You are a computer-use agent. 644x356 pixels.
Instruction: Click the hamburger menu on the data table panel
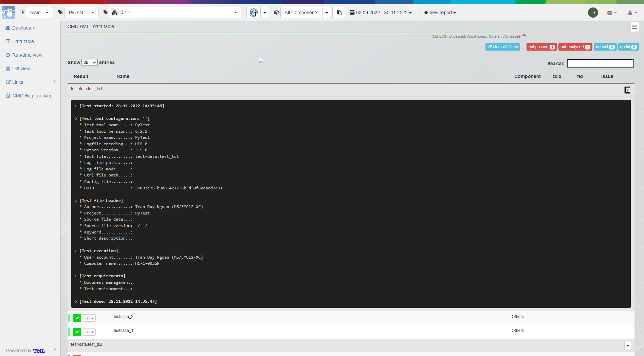pyautogui.click(x=634, y=27)
